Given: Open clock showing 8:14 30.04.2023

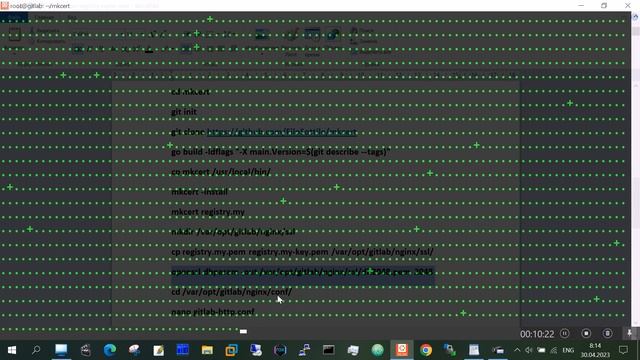Looking at the screenshot, I should click(595, 350).
